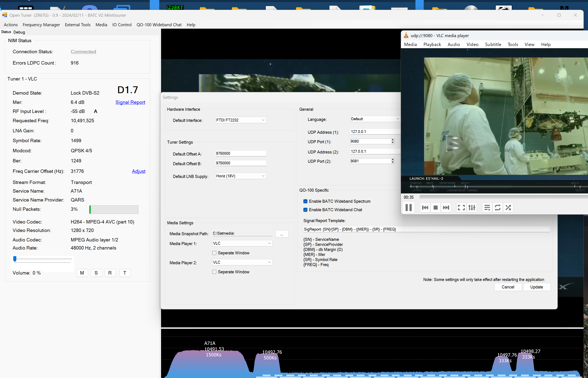
Task: Open VLC extended settings equalizer icon
Action: [x=472, y=207]
